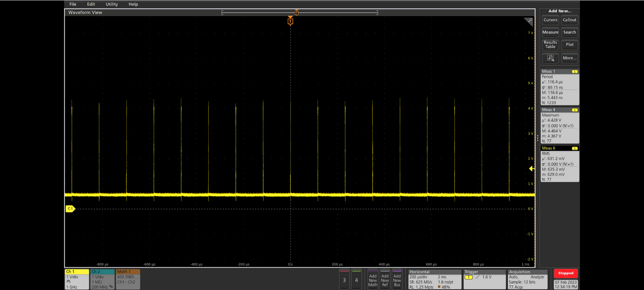644x290 pixels.
Task: Open the Horizontal settings badge
Action: [434, 279]
